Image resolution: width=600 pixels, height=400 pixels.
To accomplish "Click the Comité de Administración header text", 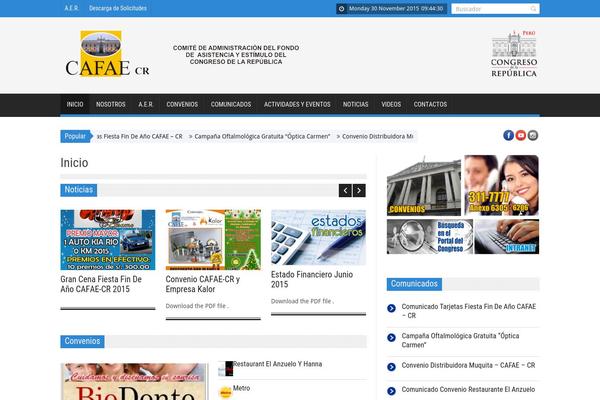I will point(236,55).
